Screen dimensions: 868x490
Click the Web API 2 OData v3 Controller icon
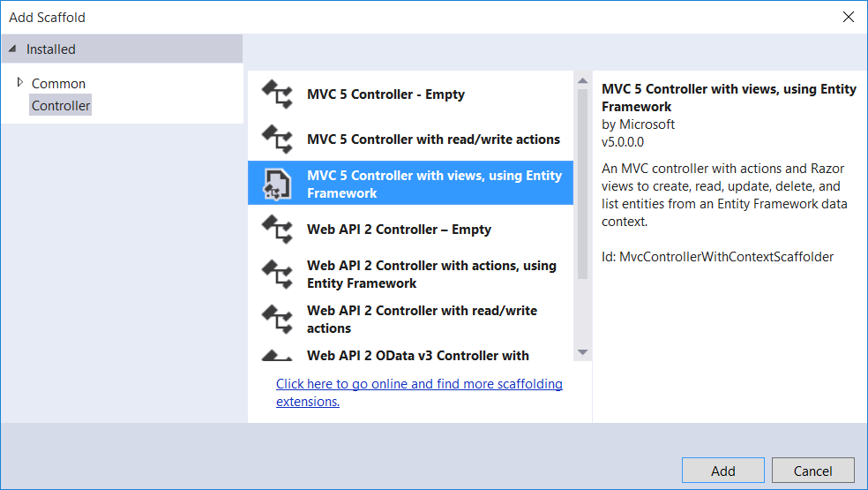(x=277, y=356)
